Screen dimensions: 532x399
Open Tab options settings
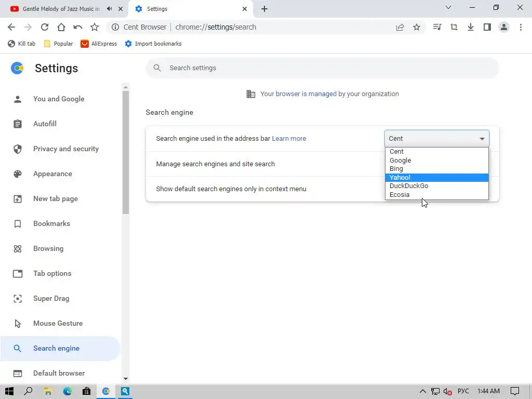click(60, 273)
